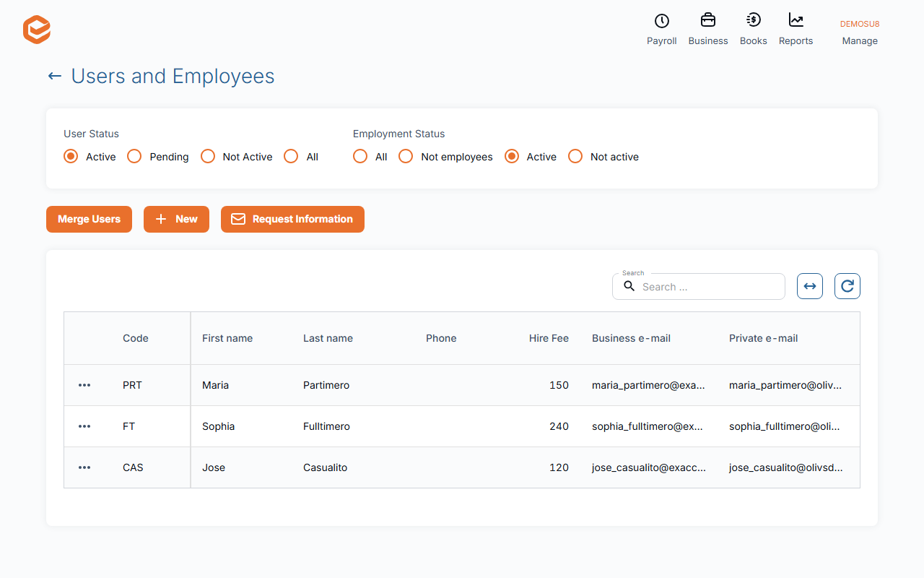Screen dimensions: 924x578
Task: Click the search magnifier icon
Action: 629,286
